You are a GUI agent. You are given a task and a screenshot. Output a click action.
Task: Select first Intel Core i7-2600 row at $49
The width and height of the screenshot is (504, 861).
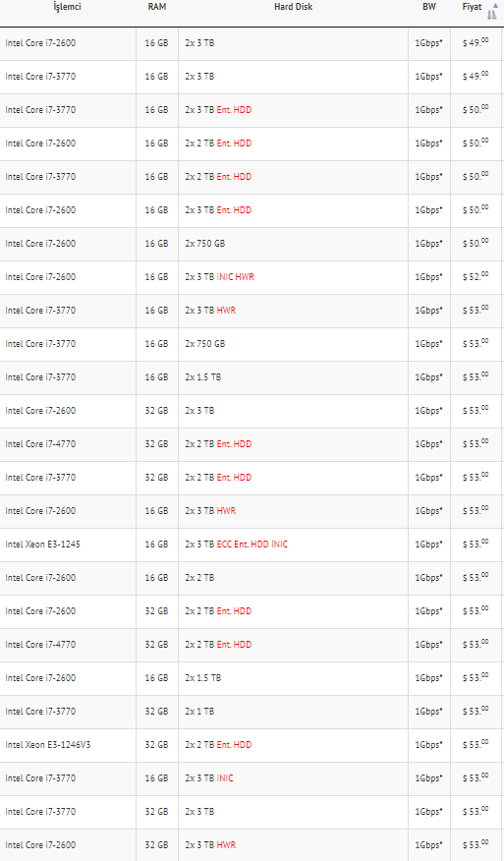point(252,43)
